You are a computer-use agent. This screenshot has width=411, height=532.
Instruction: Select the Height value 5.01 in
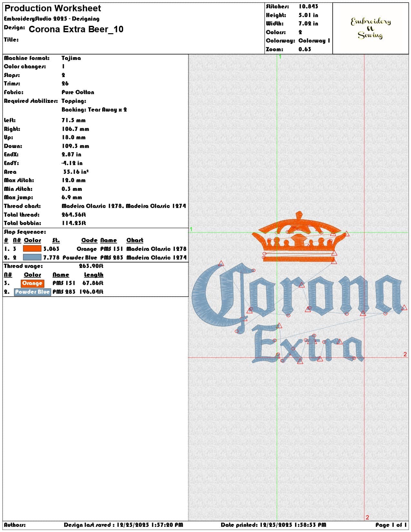click(x=308, y=15)
